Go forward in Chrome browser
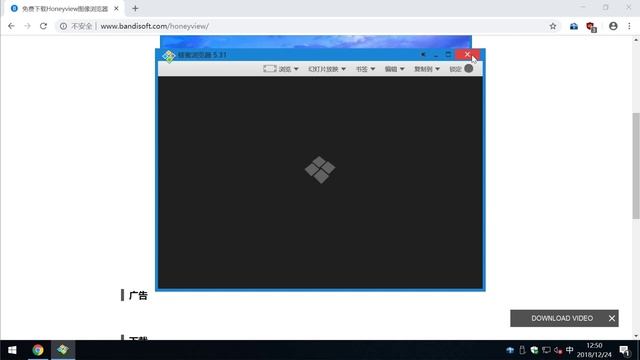 (27, 26)
